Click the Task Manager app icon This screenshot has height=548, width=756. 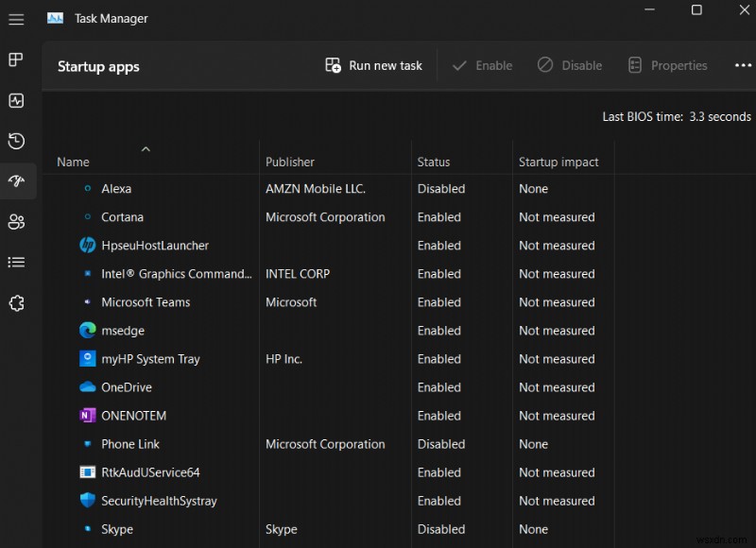pos(55,18)
